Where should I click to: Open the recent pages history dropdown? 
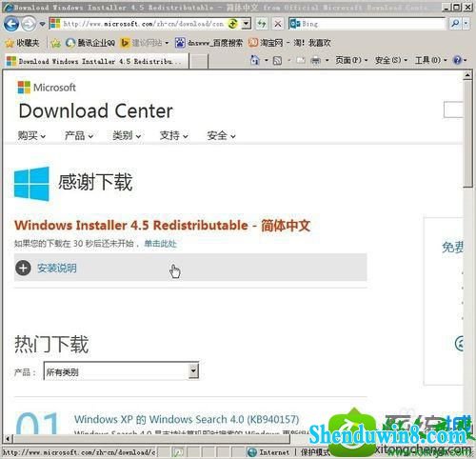click(42, 24)
